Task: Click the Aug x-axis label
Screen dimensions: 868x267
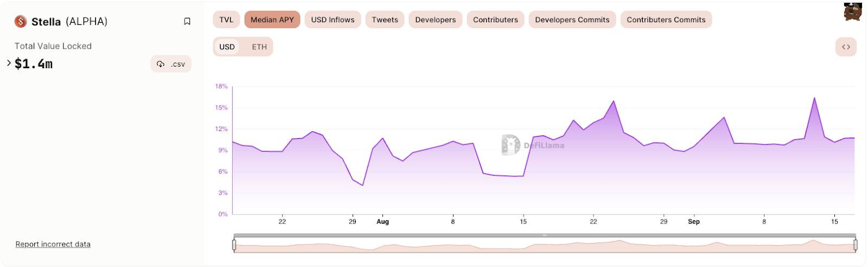Action: pos(382,222)
